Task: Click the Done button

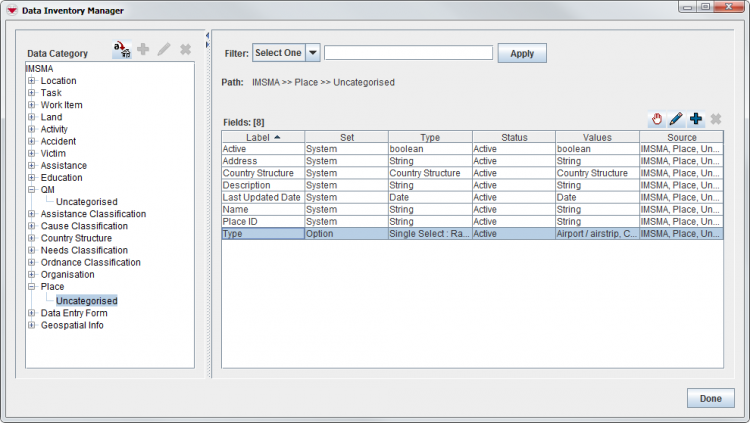Action: (x=710, y=398)
